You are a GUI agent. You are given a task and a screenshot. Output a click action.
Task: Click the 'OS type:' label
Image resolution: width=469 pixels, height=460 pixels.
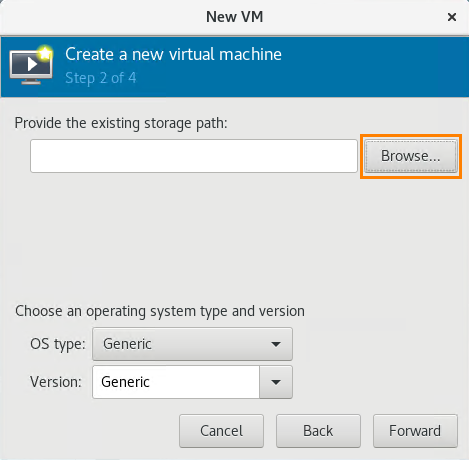pyautogui.click(x=58, y=344)
